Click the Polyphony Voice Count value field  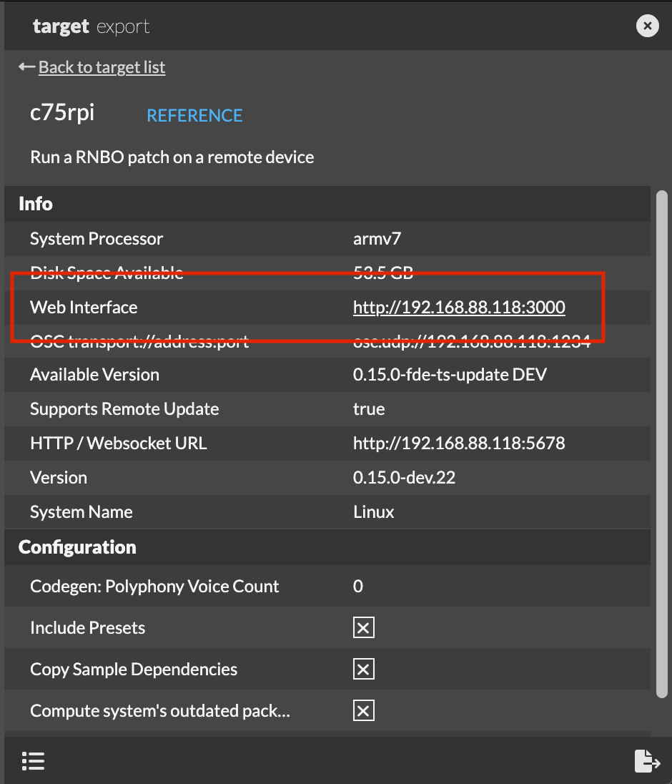(358, 587)
